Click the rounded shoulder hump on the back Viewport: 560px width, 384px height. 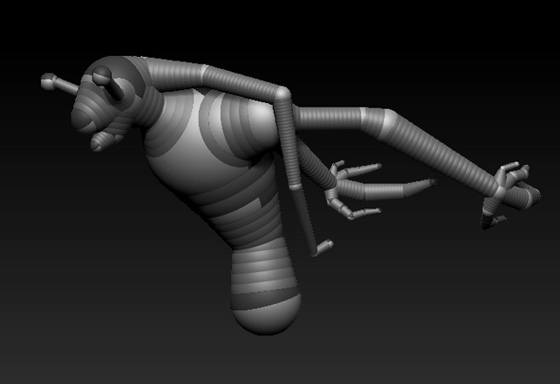[246, 125]
